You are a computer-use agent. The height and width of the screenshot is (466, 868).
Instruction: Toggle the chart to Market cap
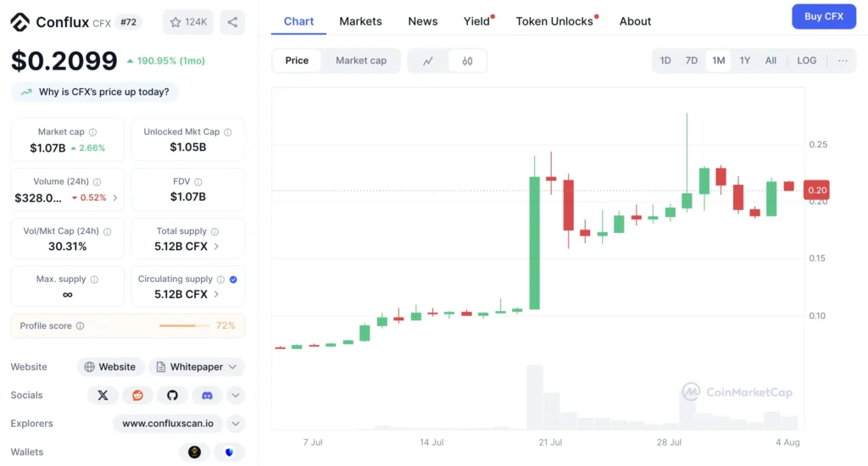(360, 61)
